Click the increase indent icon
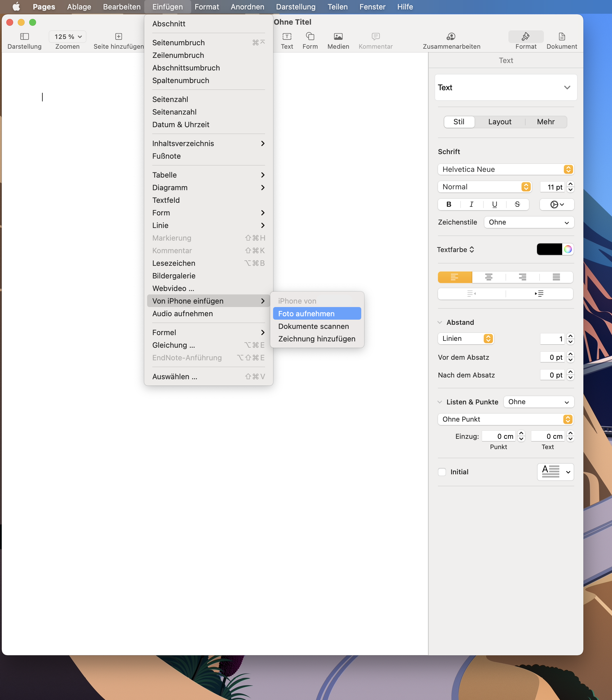Screen dimensions: 612x700 point(539,294)
